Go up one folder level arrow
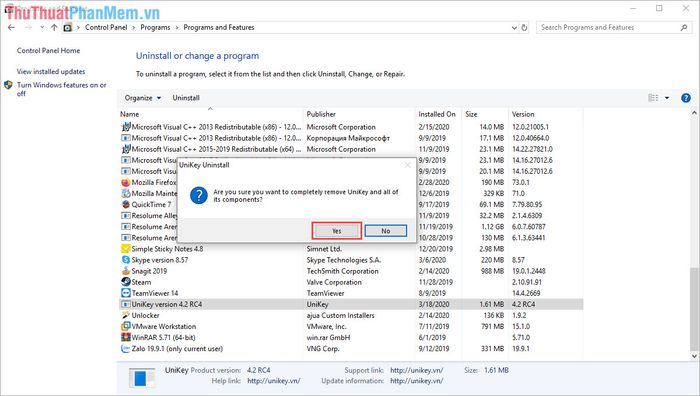The width and height of the screenshot is (700, 396). point(54,27)
